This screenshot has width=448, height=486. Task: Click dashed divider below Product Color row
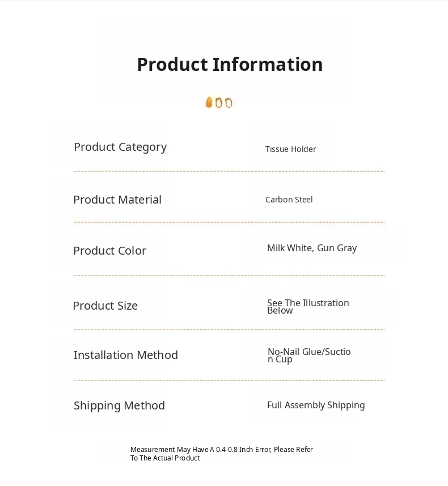point(229,276)
